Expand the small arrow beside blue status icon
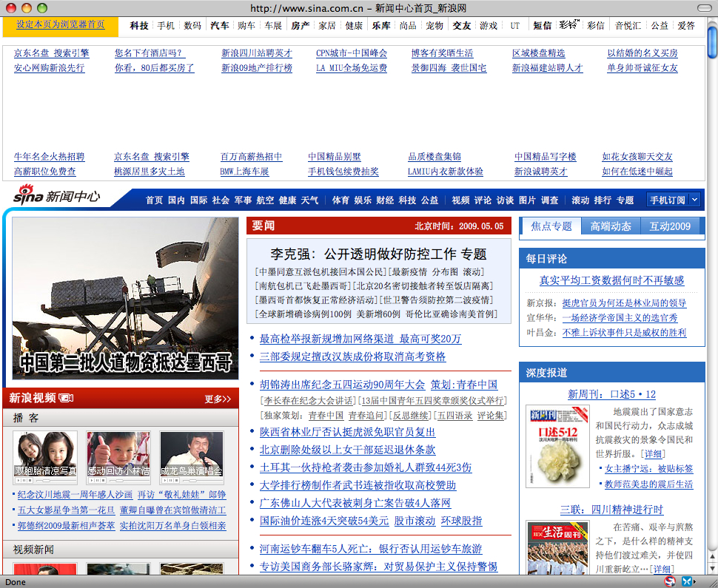Viewport: 718px width, 588px height. coord(694,581)
